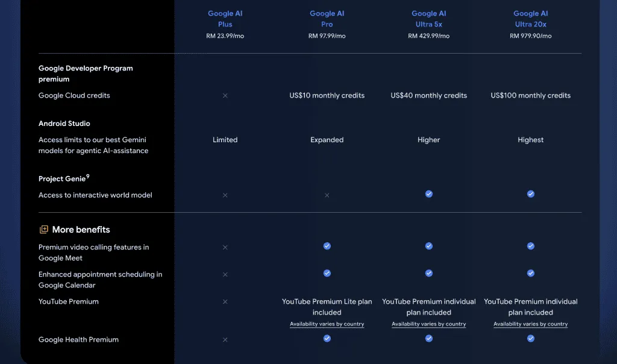Click Google Cloud credits X mark for Plus

225,96
